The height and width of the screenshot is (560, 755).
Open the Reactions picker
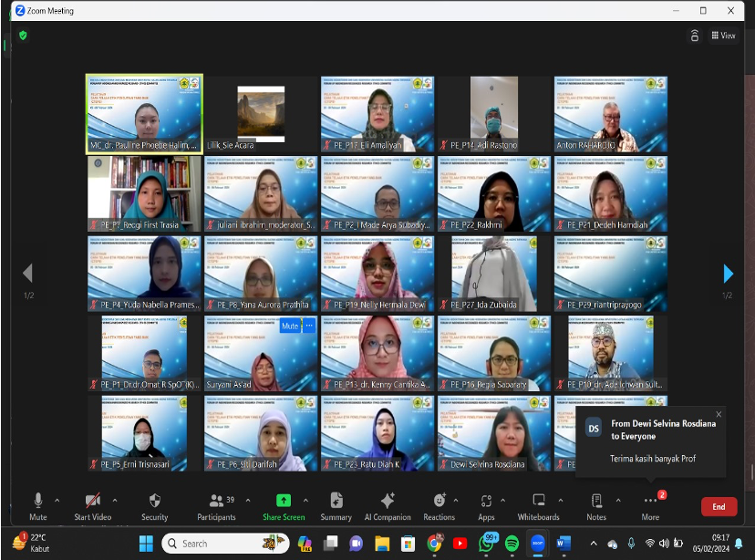coord(439,504)
